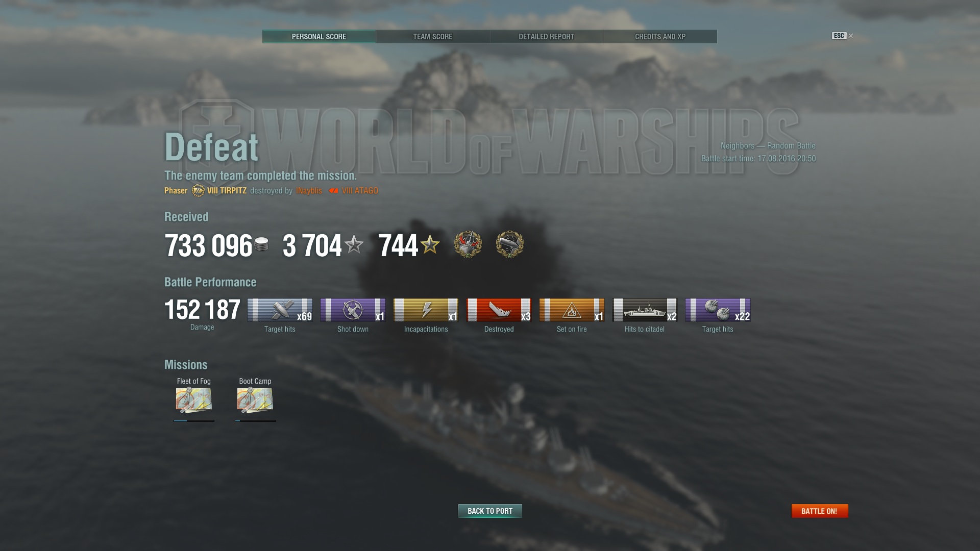Open the Boot Camp mission icon
Image resolution: width=980 pixels, height=551 pixels.
[255, 400]
